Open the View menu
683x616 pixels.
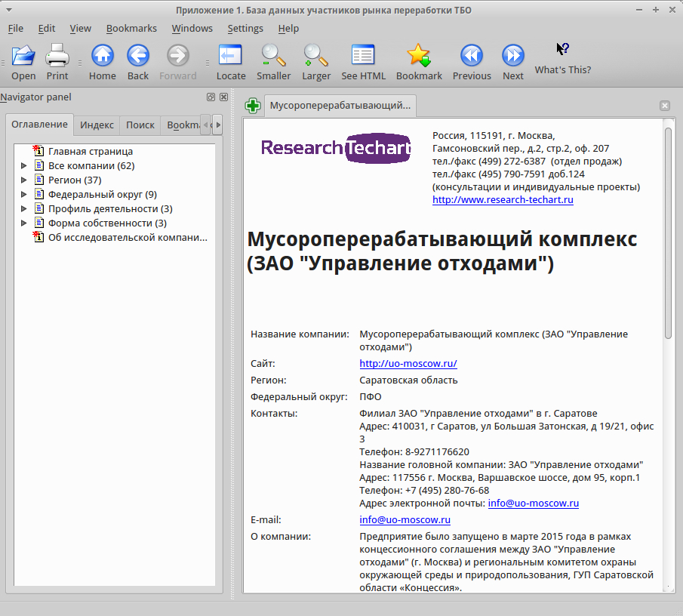coord(81,29)
